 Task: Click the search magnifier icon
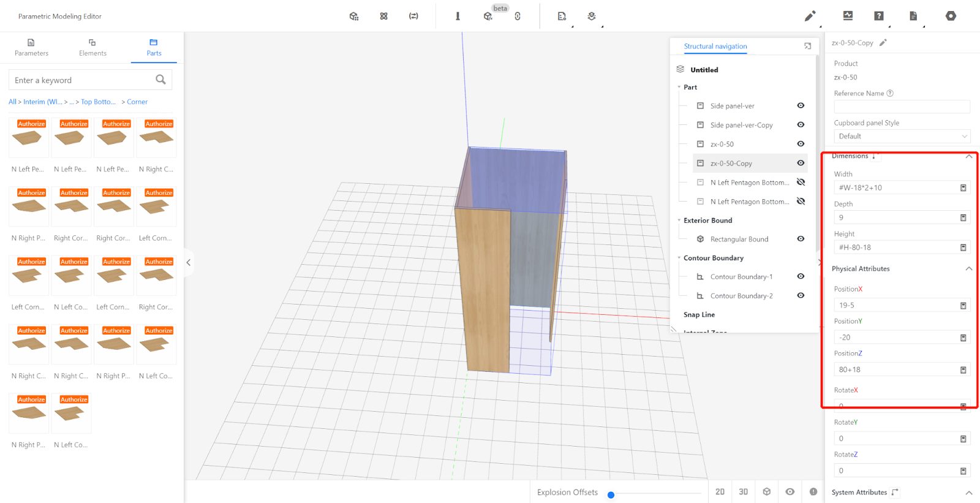(x=160, y=80)
